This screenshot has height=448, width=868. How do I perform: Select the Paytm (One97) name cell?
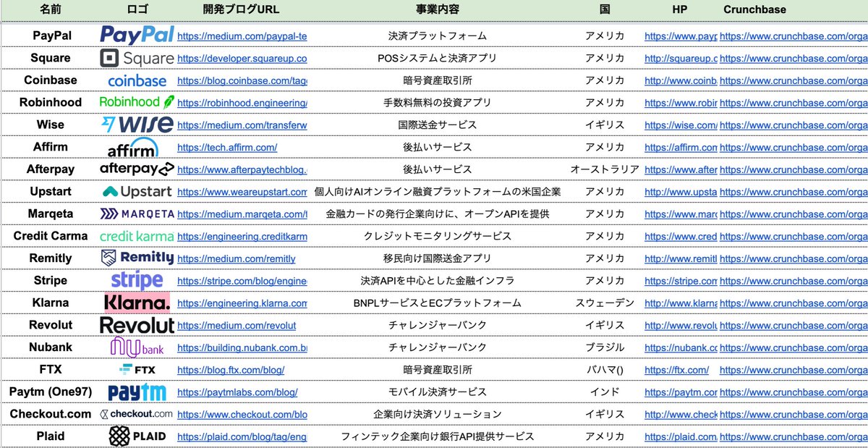click(51, 392)
